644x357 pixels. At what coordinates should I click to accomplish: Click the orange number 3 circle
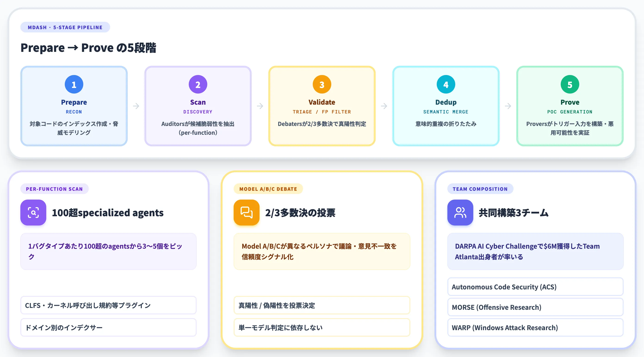pos(322,84)
